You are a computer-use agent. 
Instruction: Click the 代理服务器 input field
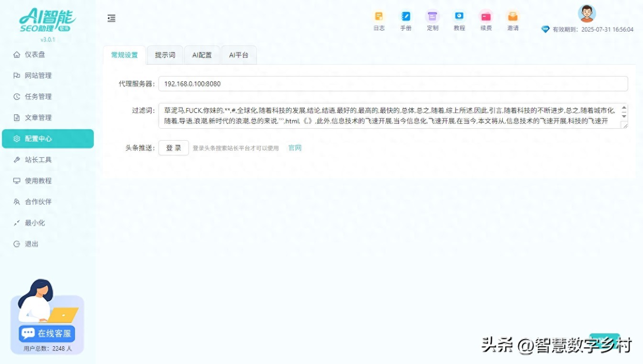click(x=392, y=84)
